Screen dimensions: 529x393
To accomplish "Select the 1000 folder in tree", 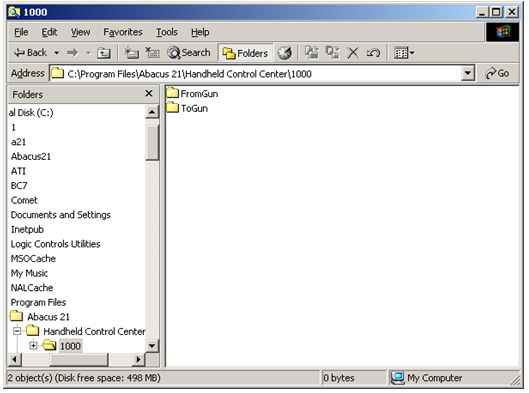I will tap(70, 346).
